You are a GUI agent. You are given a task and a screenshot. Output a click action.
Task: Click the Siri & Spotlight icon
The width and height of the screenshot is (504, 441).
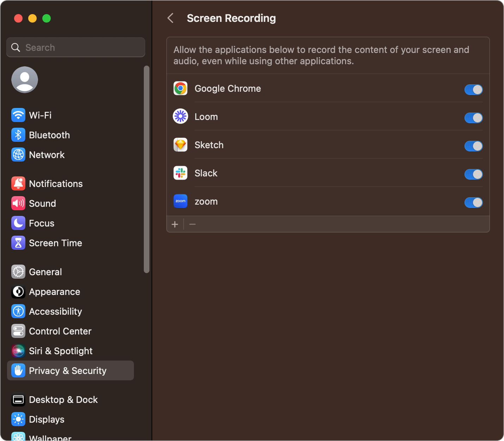tap(18, 351)
